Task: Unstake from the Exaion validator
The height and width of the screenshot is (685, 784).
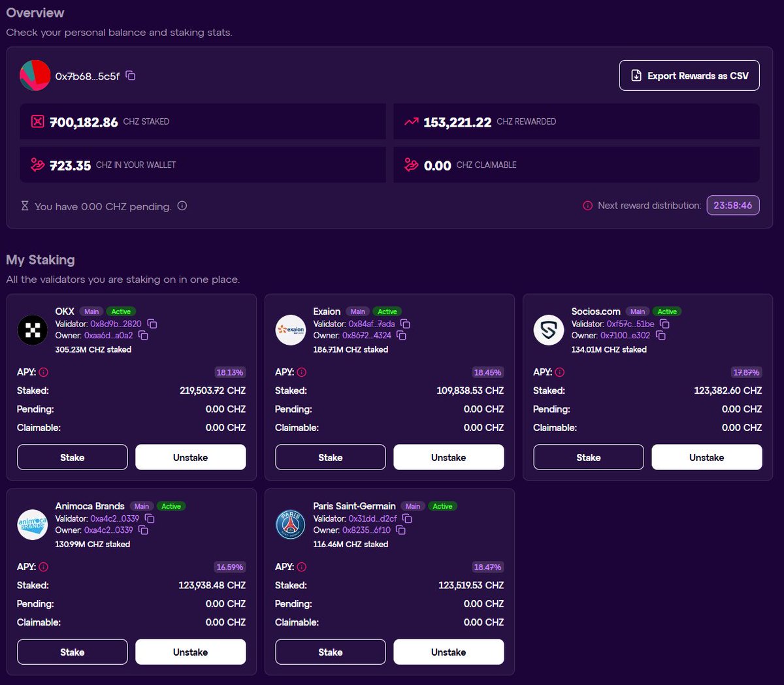Action: coord(449,457)
